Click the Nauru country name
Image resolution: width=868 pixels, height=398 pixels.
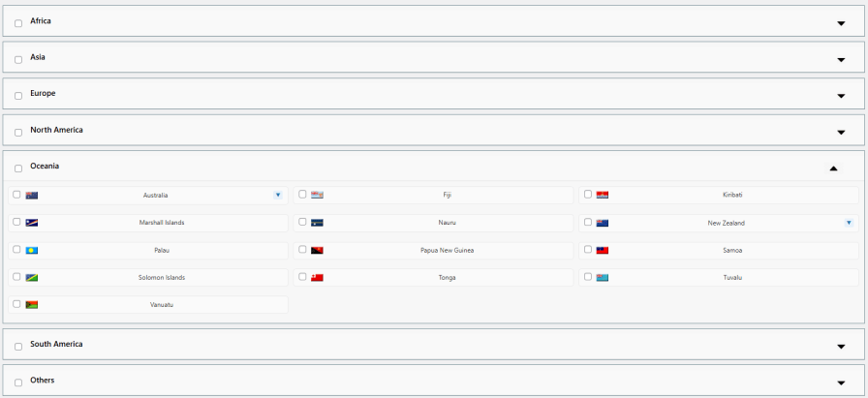tap(447, 223)
